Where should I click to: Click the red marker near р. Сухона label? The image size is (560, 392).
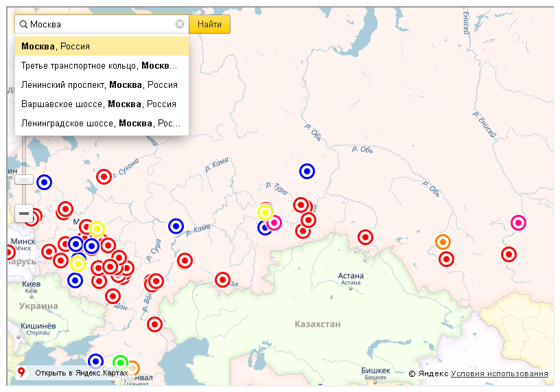(104, 176)
